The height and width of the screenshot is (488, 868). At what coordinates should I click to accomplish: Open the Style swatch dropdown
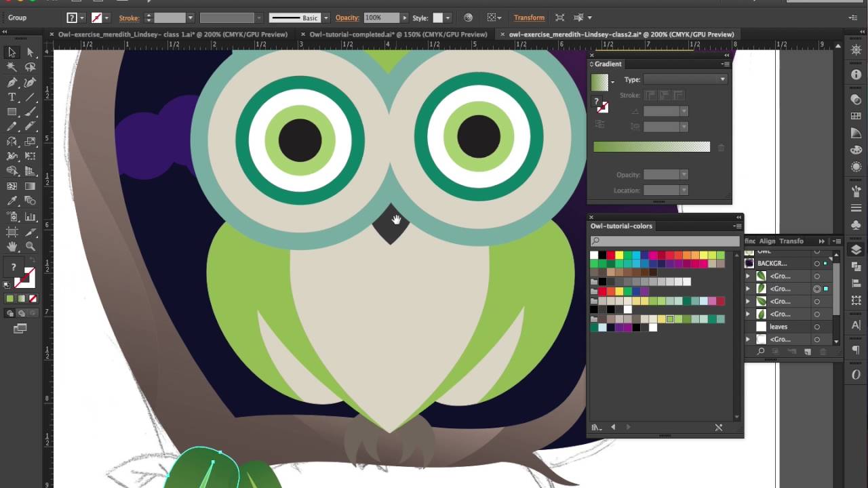tap(448, 18)
